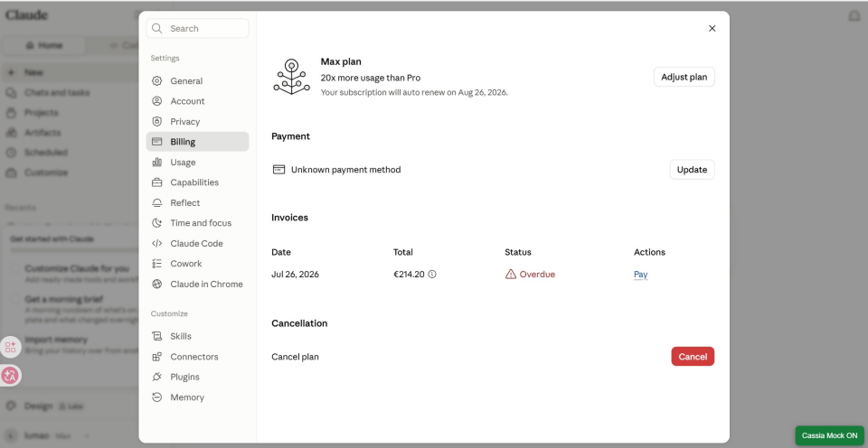The width and height of the screenshot is (868, 448).
Task: Go to Privacy settings
Action: click(198, 122)
